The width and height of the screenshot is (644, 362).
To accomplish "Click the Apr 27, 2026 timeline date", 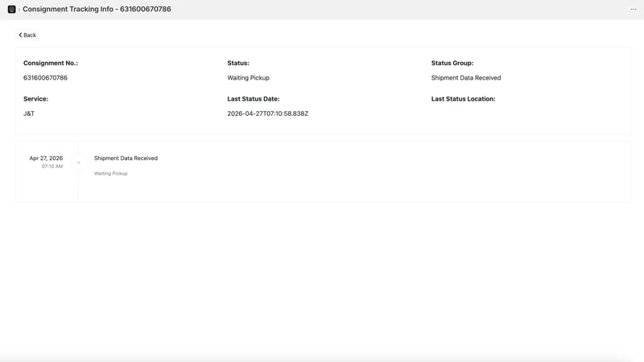I will coord(46,158).
